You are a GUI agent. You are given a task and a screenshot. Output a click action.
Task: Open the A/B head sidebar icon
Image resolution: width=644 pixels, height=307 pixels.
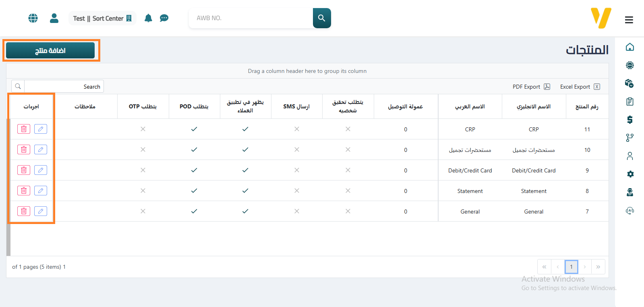click(x=630, y=210)
